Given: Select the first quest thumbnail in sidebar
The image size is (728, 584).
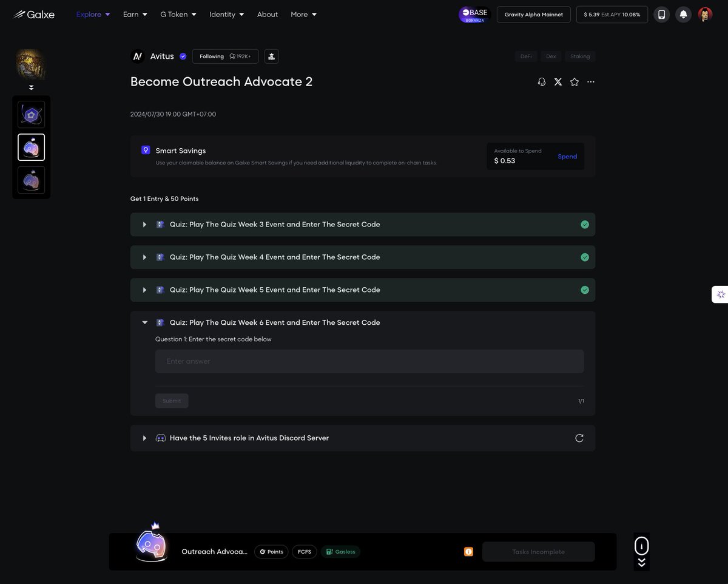Looking at the screenshot, I should coord(31,115).
